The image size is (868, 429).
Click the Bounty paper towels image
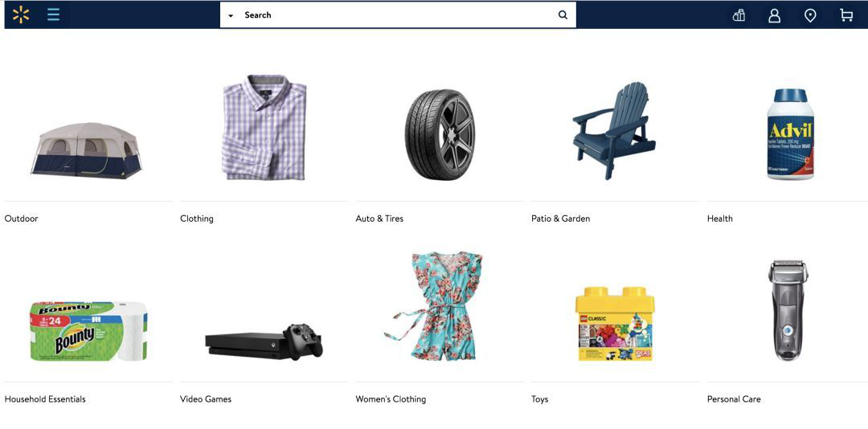(88, 331)
